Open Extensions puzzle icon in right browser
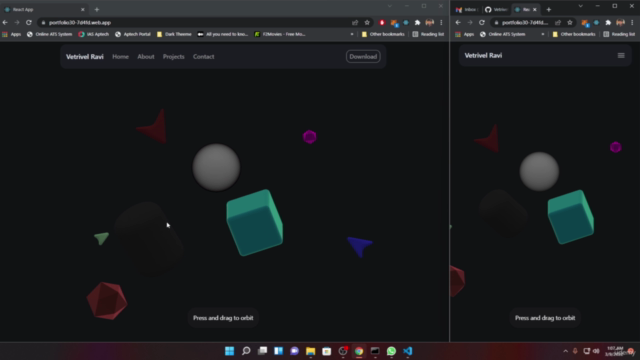This screenshot has width=640, height=360. tap(608, 22)
